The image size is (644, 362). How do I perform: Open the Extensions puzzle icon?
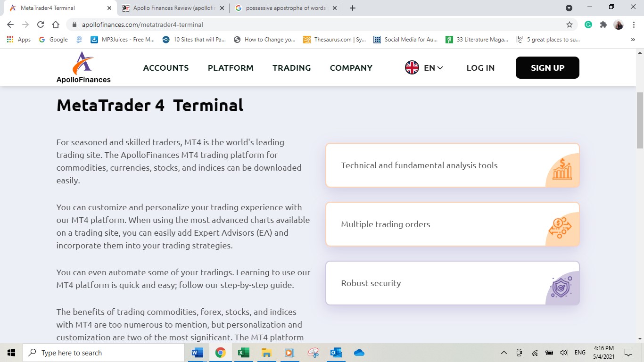[603, 25]
